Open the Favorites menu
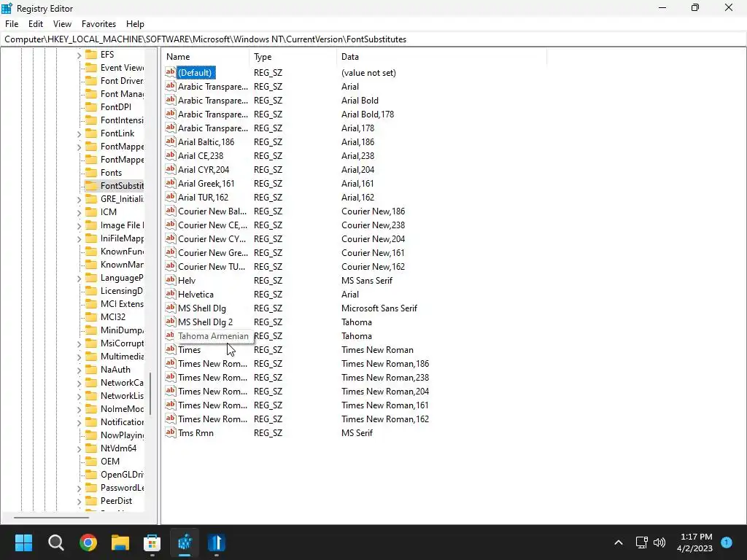 tap(98, 24)
